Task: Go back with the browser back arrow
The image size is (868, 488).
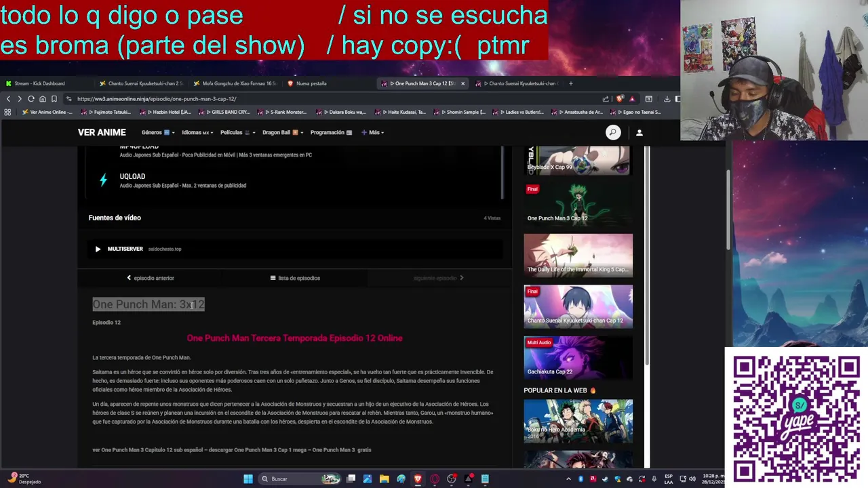Action: [x=8, y=99]
